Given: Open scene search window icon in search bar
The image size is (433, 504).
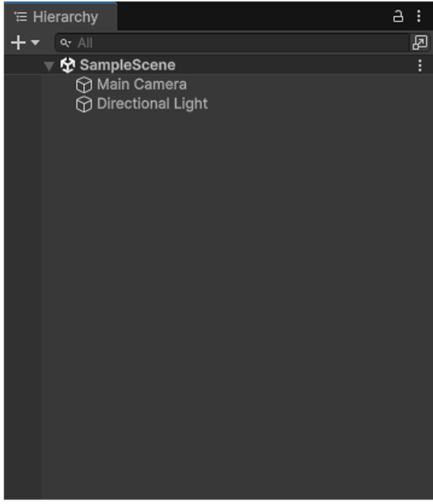Looking at the screenshot, I should (x=420, y=43).
